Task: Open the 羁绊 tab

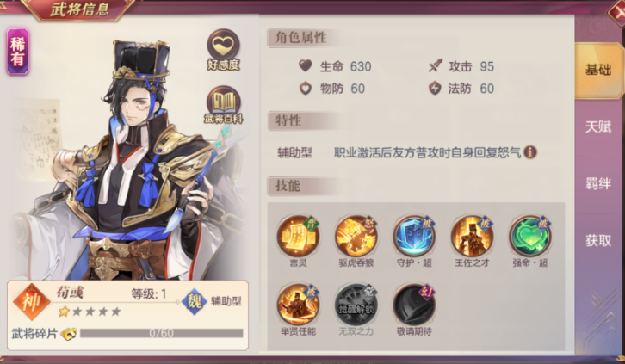Action: point(598,183)
